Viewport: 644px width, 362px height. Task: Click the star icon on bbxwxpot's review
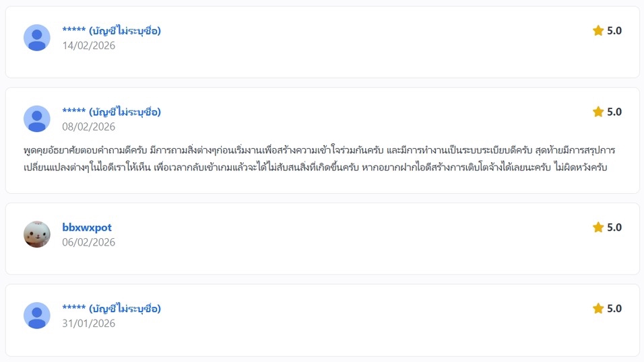598,227
